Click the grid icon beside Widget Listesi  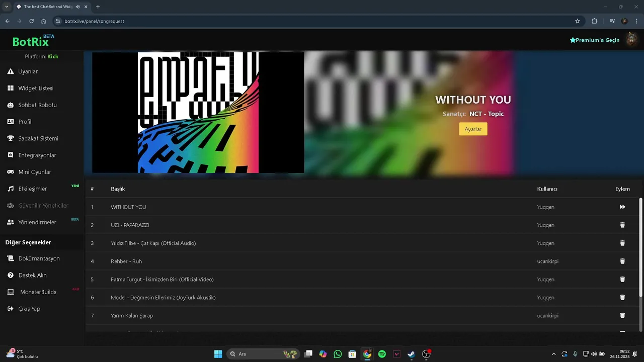tap(10, 88)
